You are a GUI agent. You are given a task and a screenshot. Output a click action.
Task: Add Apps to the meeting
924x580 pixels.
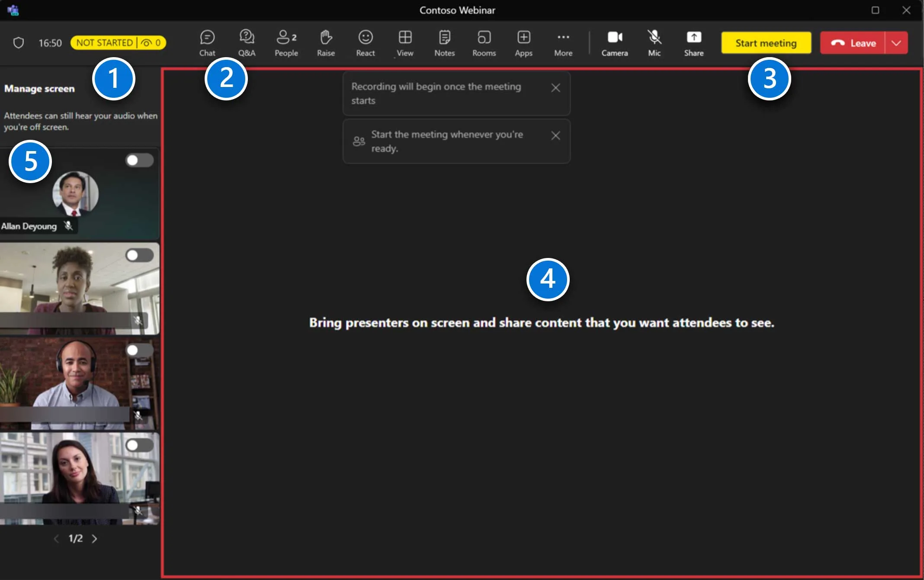tap(524, 43)
